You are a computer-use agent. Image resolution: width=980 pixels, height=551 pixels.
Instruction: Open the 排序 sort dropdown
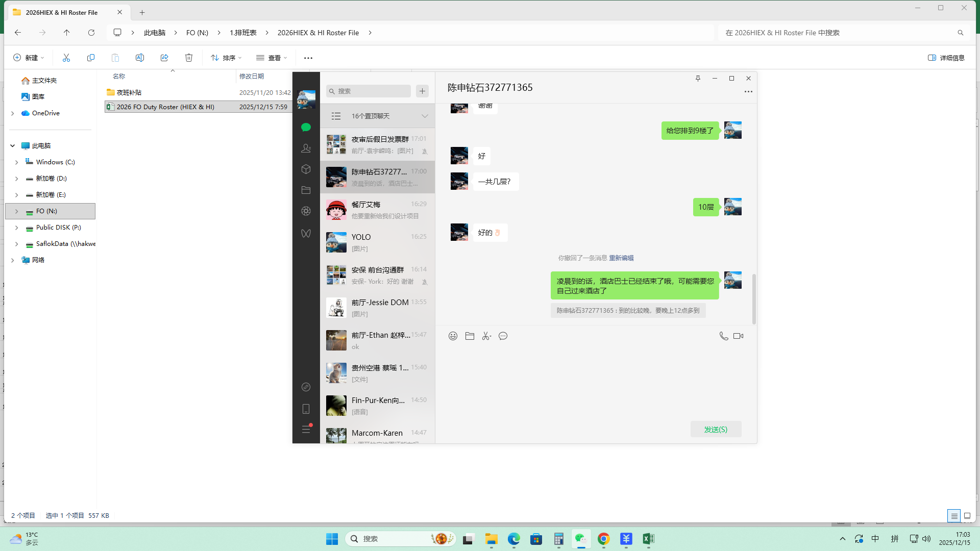coord(226,58)
